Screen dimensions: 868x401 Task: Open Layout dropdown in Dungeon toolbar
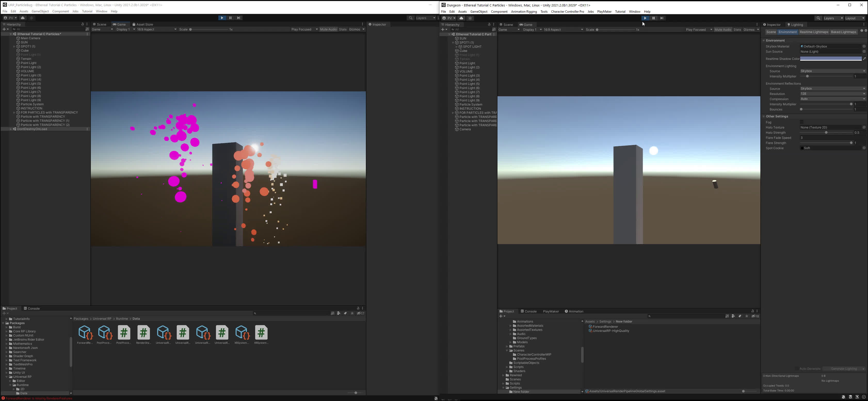point(855,18)
